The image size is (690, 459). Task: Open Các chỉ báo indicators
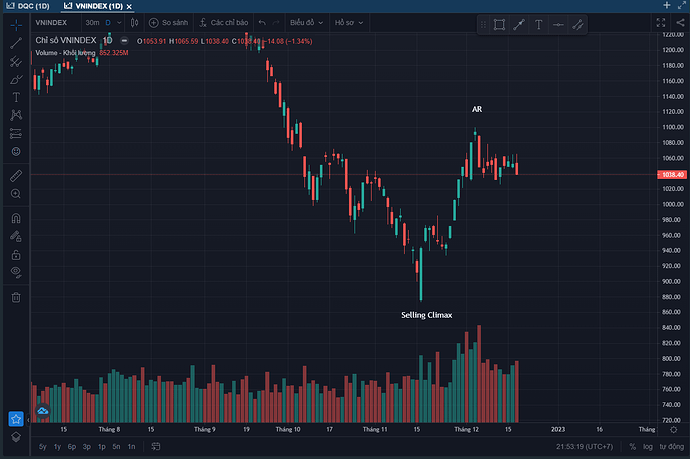tap(224, 22)
